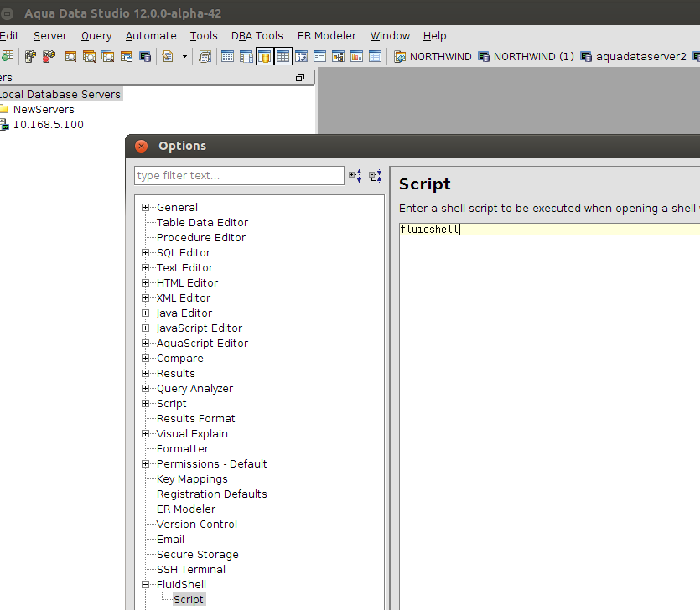Select the Script item under FluidShell

pyautogui.click(x=189, y=600)
